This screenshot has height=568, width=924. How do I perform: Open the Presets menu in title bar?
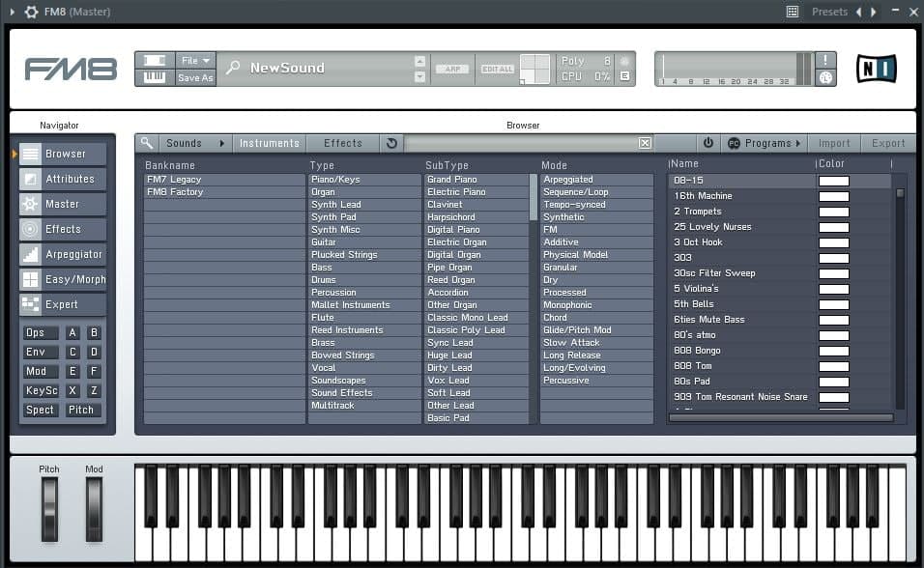point(829,12)
